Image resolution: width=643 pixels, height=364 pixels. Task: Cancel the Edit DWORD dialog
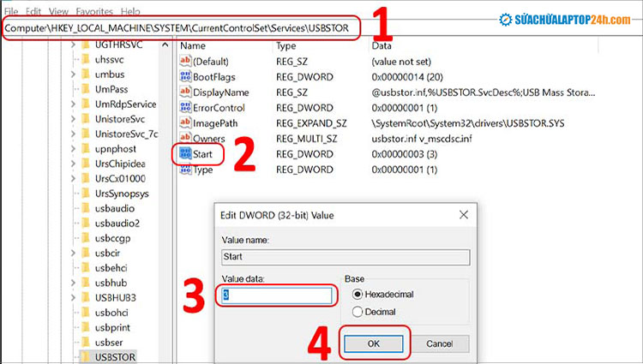point(439,343)
